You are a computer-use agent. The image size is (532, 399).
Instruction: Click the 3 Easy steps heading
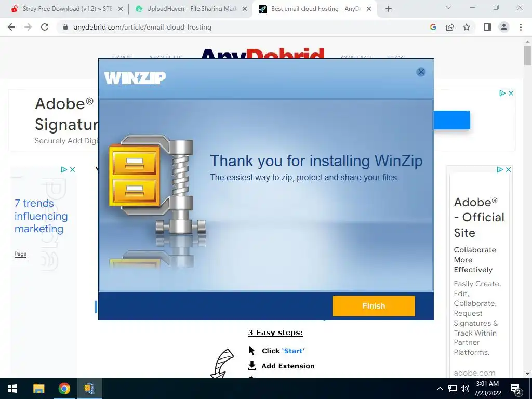[x=275, y=332]
